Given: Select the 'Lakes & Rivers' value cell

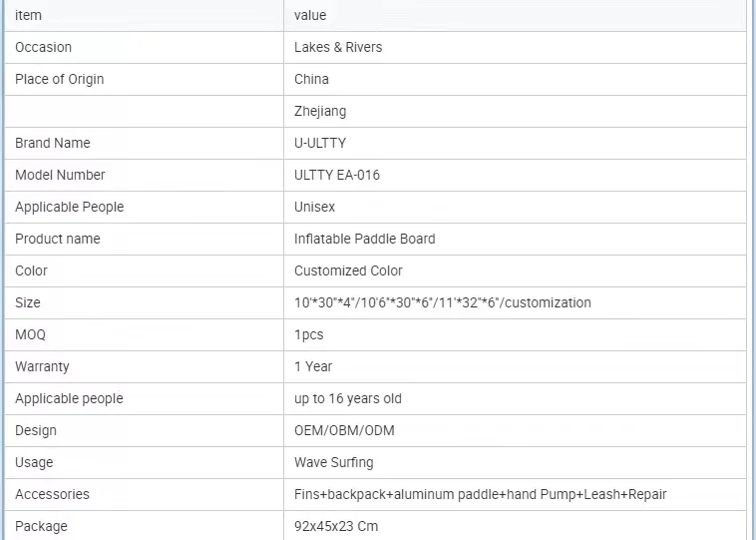Looking at the screenshot, I should 338,47.
